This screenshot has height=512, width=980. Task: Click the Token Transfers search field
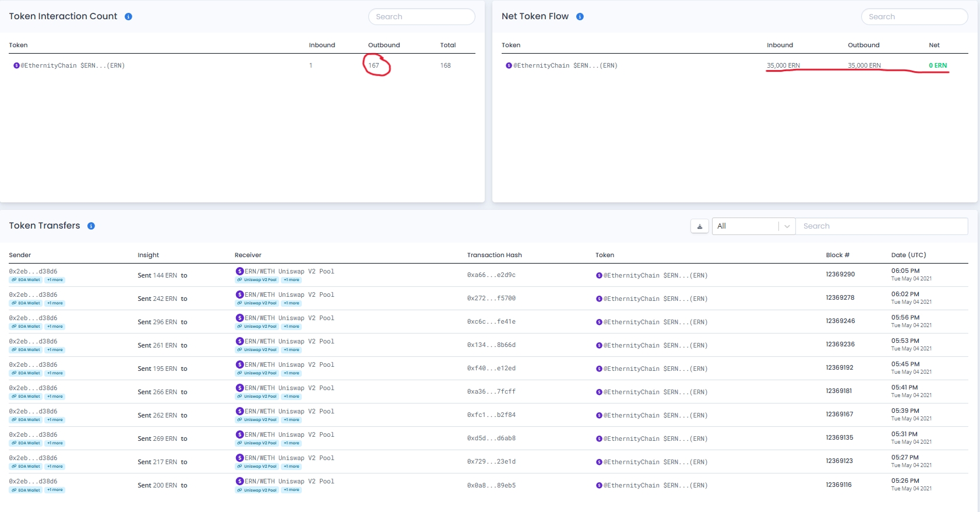(x=882, y=226)
